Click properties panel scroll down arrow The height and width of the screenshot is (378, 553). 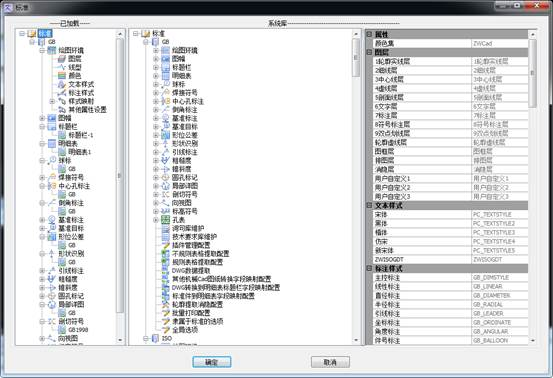point(533,340)
